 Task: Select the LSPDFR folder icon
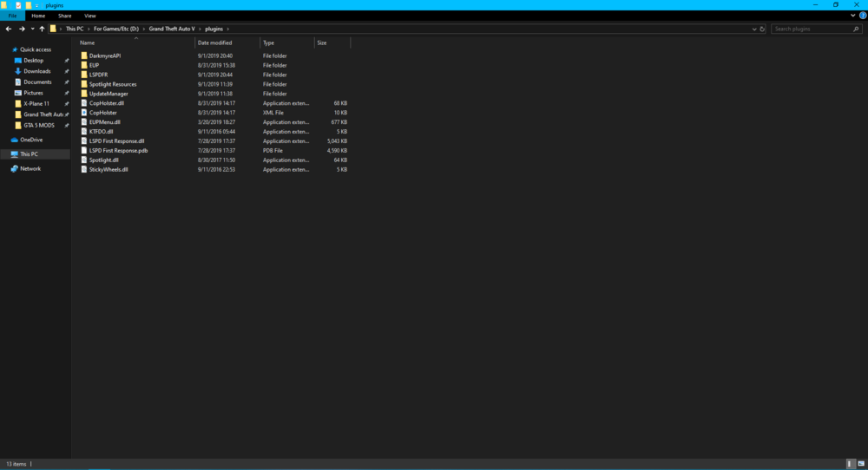(84, 75)
